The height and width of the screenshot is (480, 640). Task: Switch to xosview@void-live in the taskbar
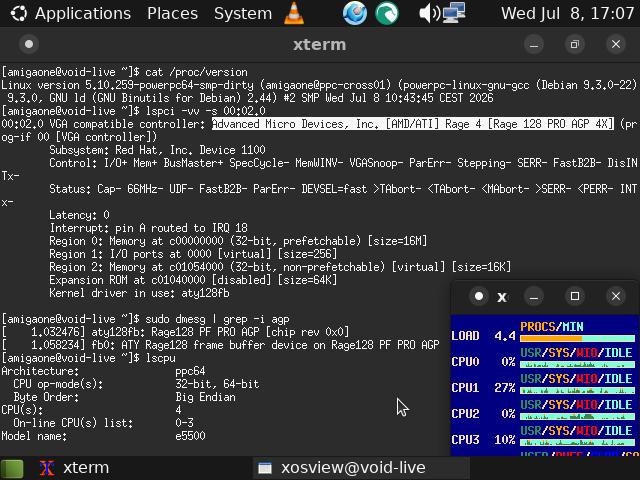361,468
